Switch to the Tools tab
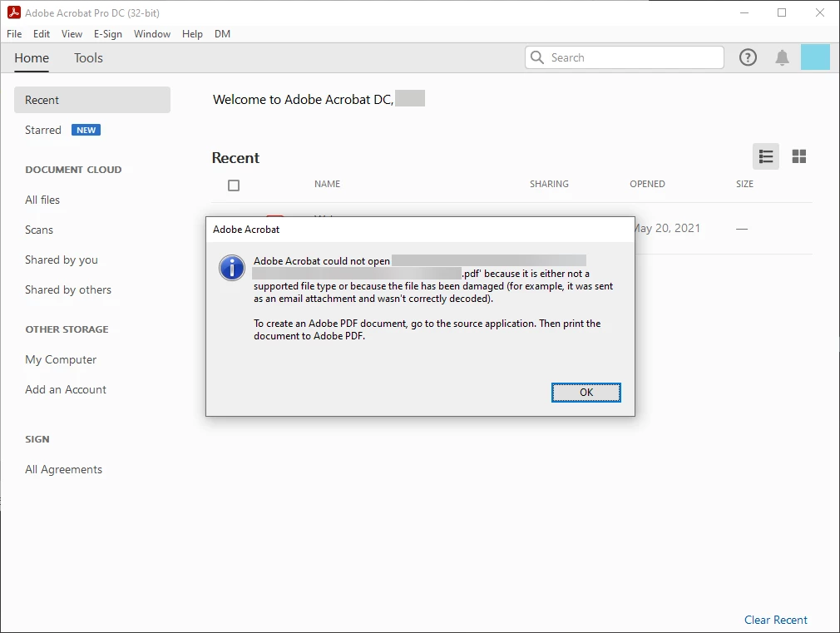Image resolution: width=840 pixels, height=633 pixels. click(88, 58)
